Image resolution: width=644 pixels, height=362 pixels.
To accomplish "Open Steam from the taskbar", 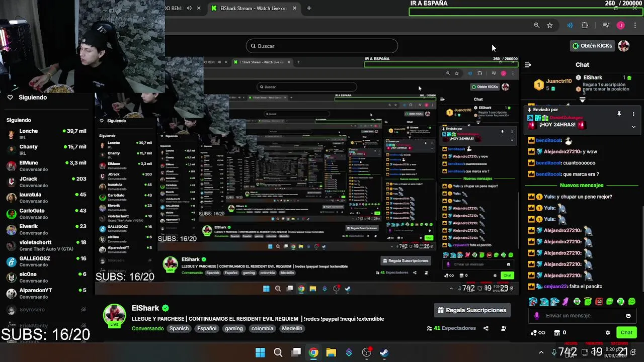I will coord(384,352).
